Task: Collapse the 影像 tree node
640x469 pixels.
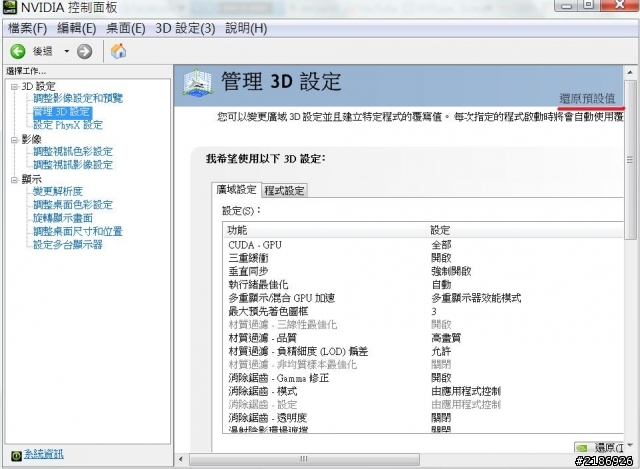Action: pos(15,140)
